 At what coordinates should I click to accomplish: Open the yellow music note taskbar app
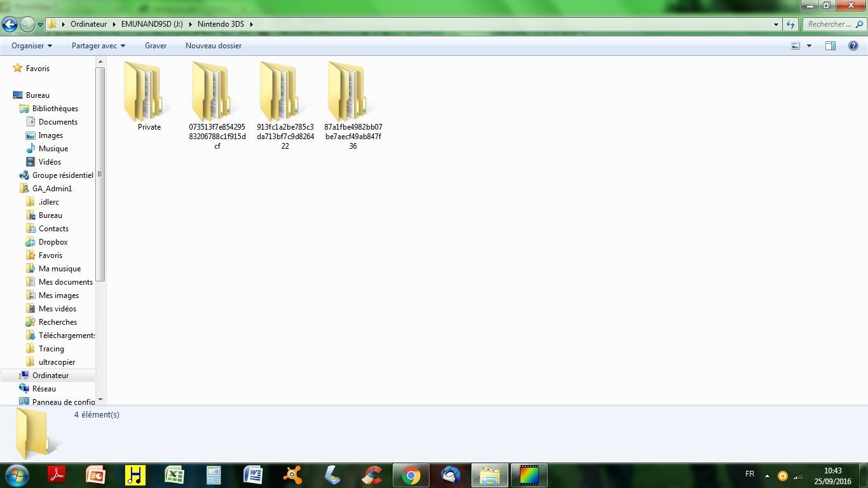coord(135,475)
